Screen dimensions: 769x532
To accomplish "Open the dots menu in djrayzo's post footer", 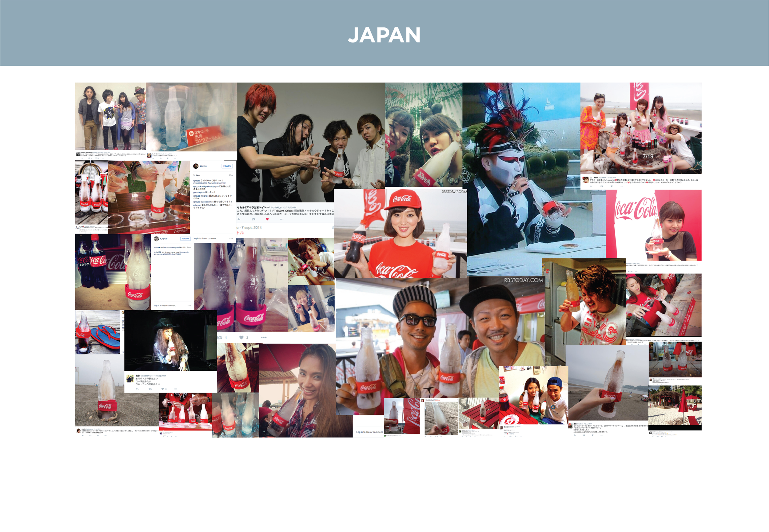I will [x=231, y=238].
